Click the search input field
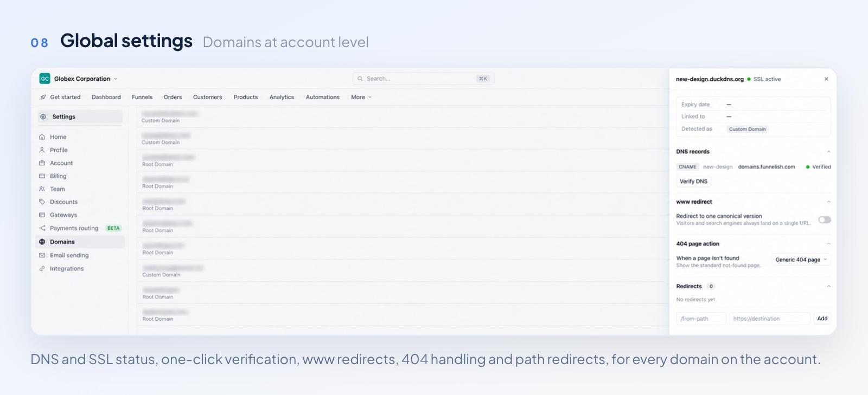 [x=423, y=79]
